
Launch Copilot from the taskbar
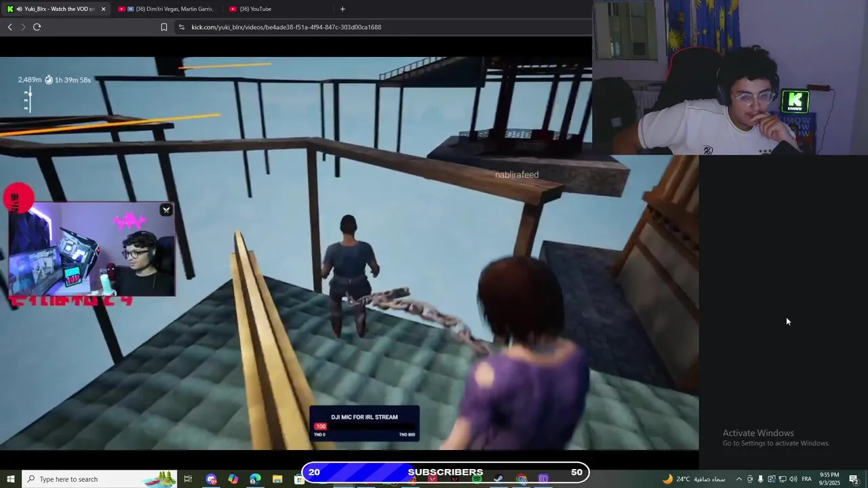pos(233,479)
